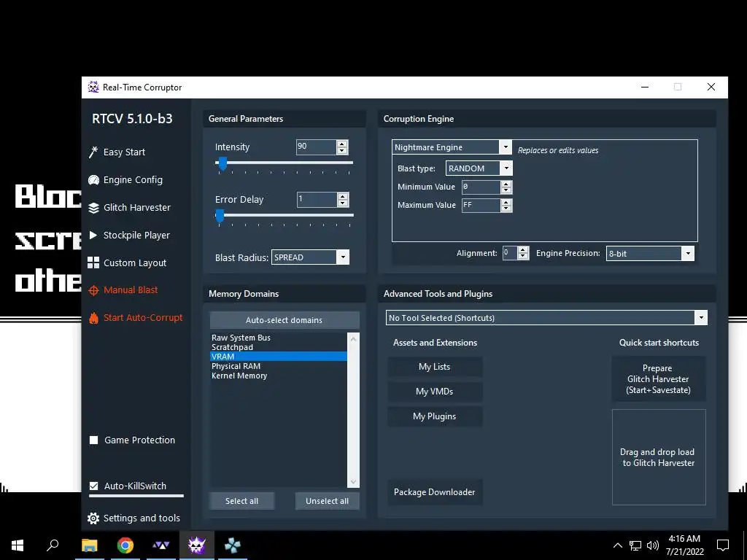The height and width of the screenshot is (560, 747).
Task: Click the RTC logo in title bar
Action: [93, 87]
